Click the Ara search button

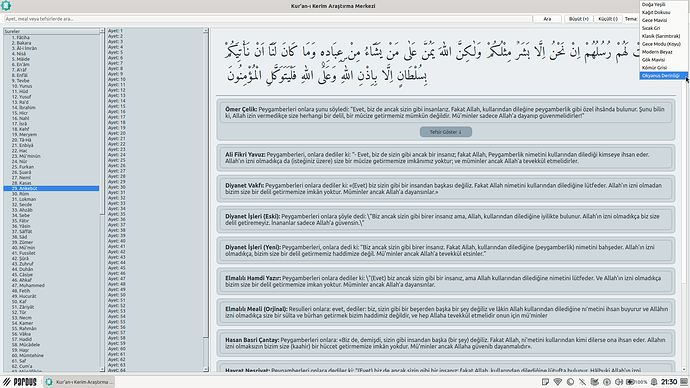[547, 19]
